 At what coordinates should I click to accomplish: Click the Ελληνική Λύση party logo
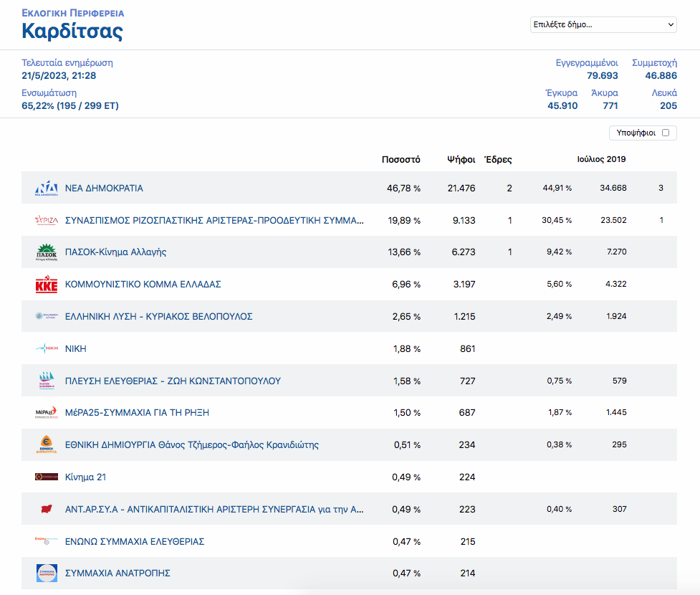click(47, 316)
